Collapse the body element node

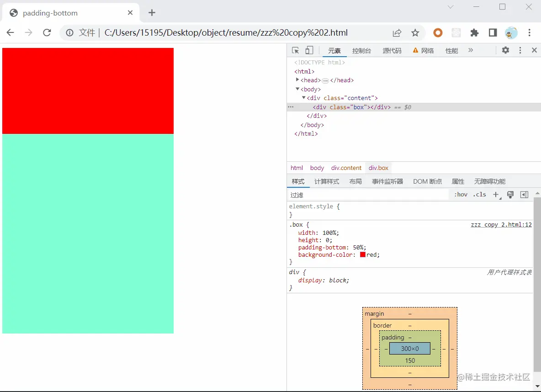tap(297, 89)
